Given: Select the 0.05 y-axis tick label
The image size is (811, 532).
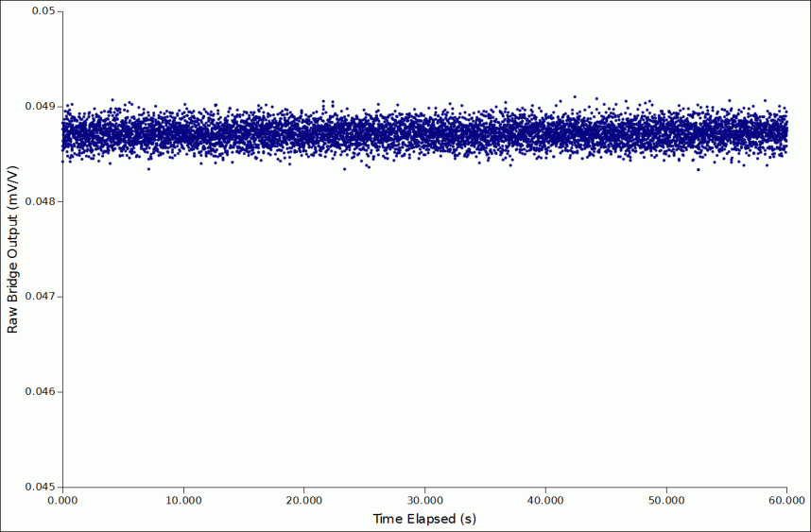Looking at the screenshot, I should (44, 10).
